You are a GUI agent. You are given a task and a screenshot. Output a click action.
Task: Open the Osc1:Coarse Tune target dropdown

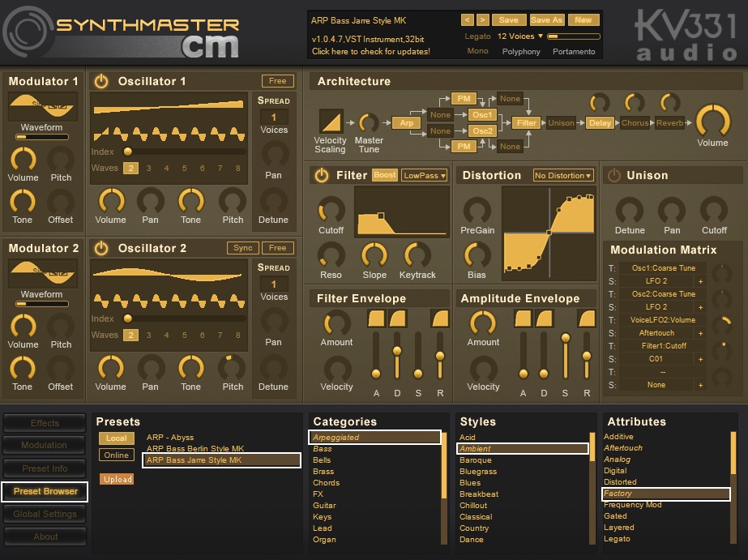(x=664, y=268)
